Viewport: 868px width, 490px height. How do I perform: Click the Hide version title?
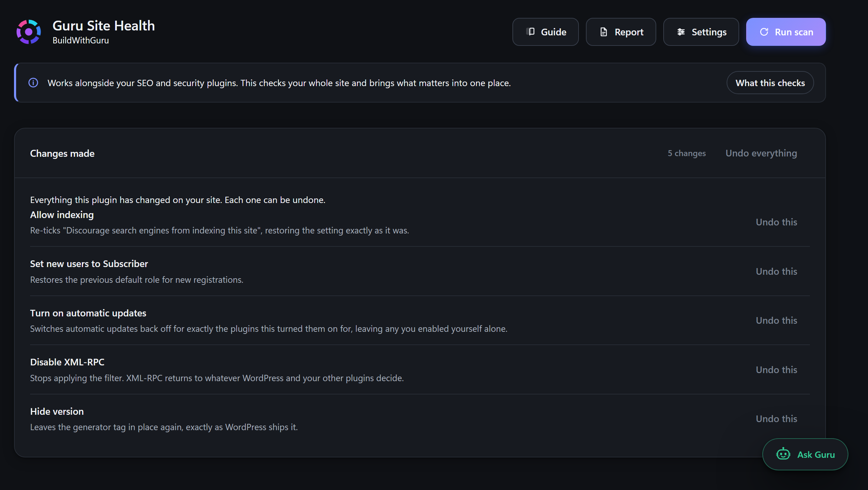(x=57, y=412)
